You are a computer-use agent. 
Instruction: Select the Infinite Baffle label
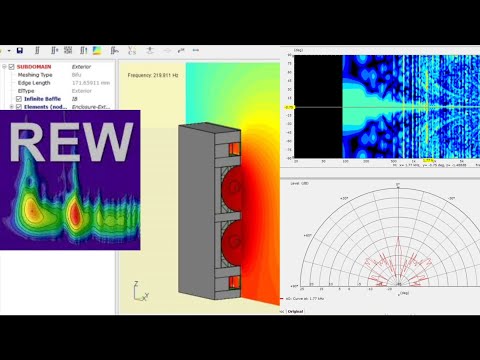(42, 99)
